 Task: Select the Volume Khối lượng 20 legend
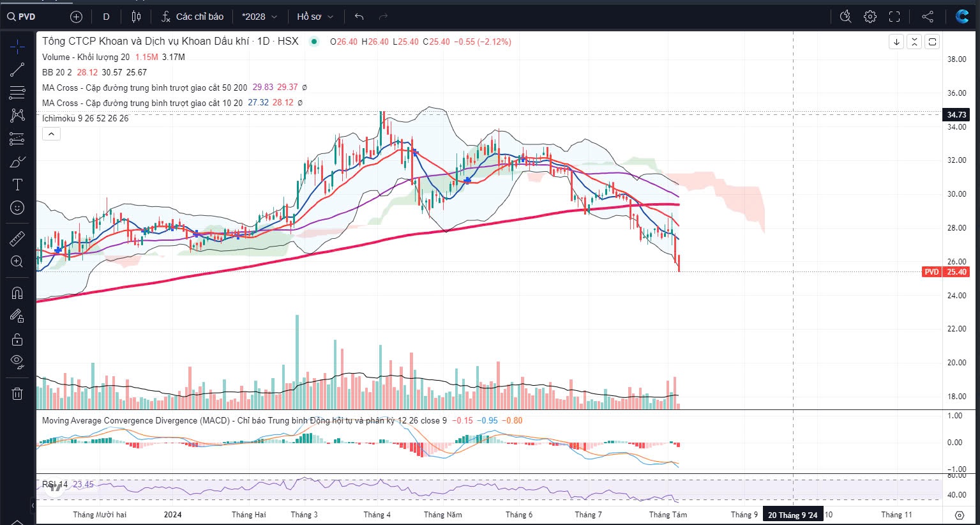pyautogui.click(x=86, y=57)
